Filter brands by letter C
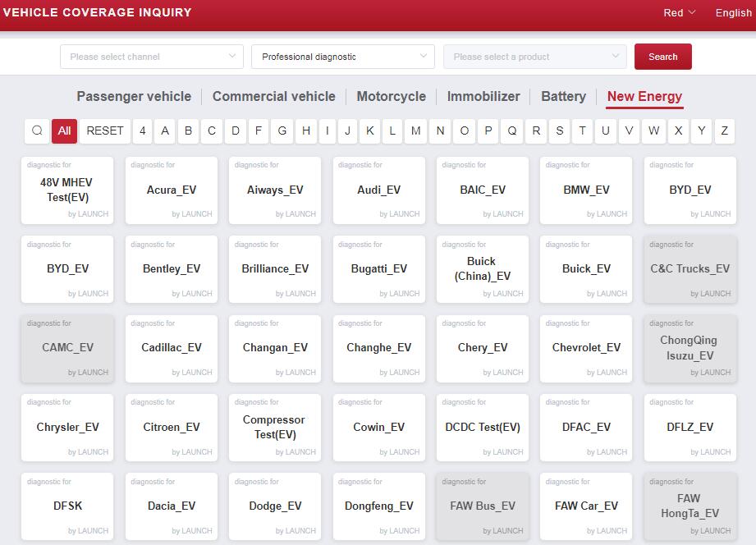Image resolution: width=756 pixels, height=545 pixels. pyautogui.click(x=212, y=131)
